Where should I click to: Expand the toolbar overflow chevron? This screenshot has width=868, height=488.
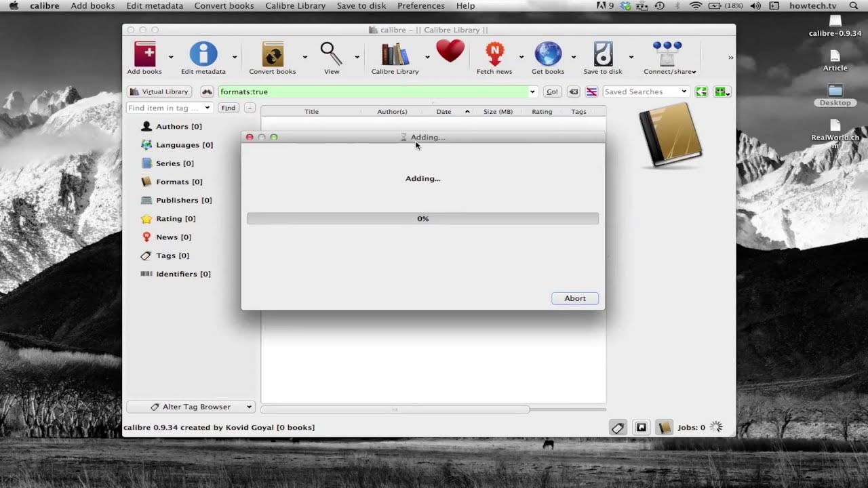pos(730,58)
